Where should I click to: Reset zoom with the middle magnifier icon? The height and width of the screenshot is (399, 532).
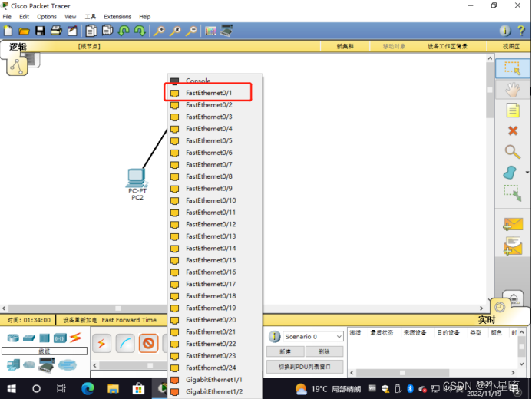pyautogui.click(x=175, y=31)
